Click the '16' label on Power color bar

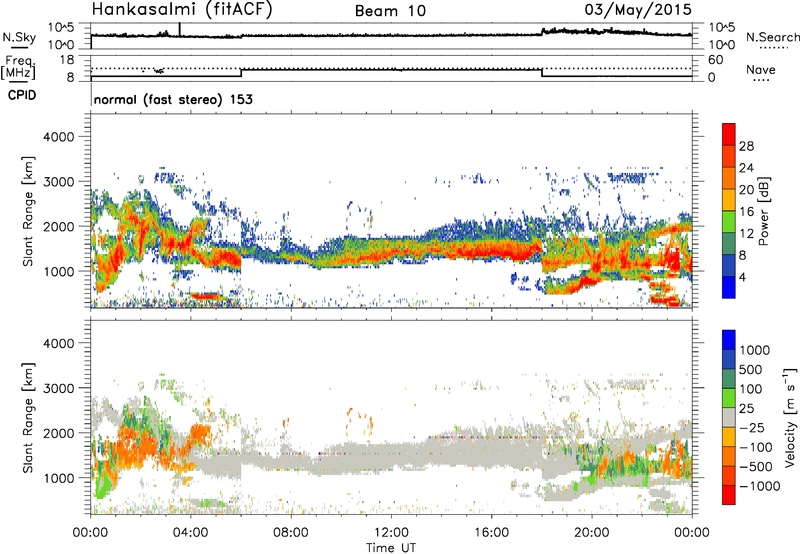746,212
